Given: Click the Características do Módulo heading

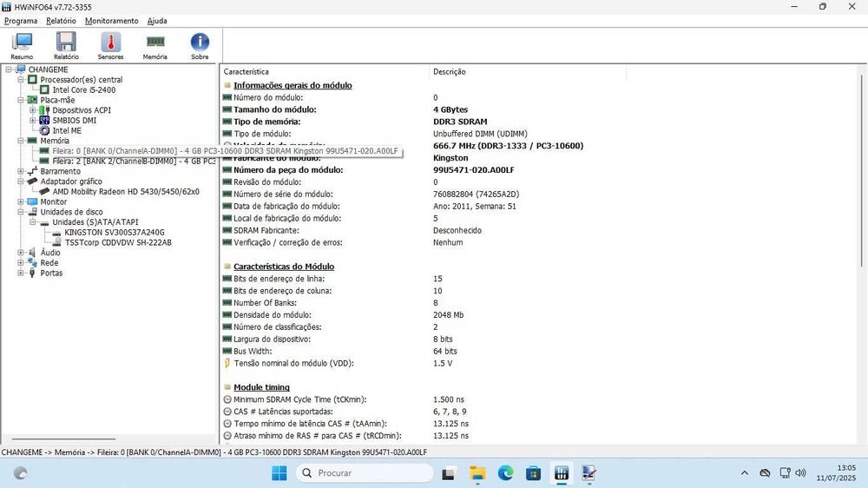Looking at the screenshot, I should coord(284,267).
